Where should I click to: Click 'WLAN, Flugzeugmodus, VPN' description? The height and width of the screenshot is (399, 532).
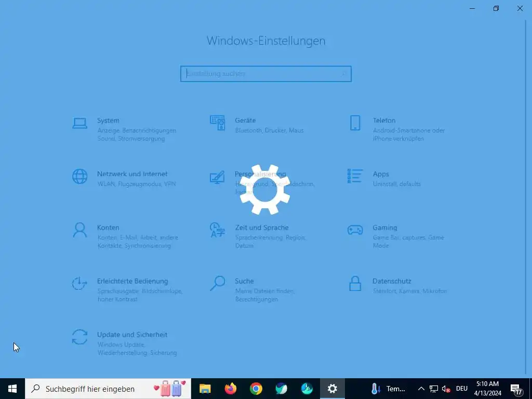[x=137, y=184]
